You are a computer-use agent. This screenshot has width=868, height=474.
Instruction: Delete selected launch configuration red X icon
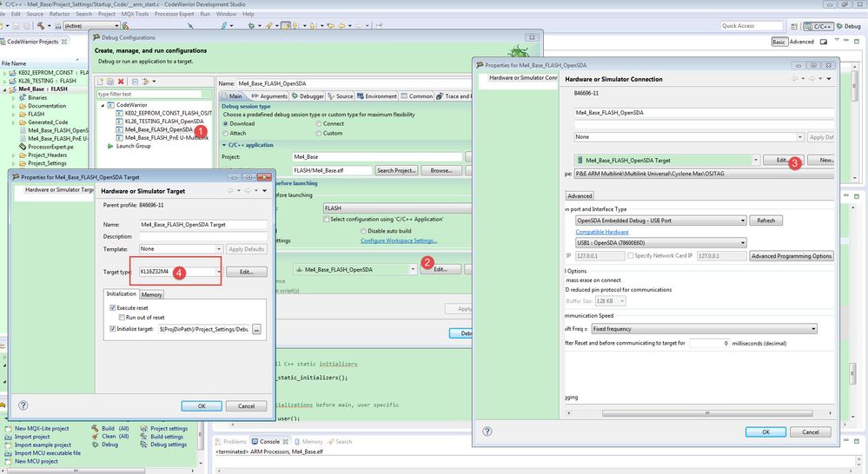121,82
